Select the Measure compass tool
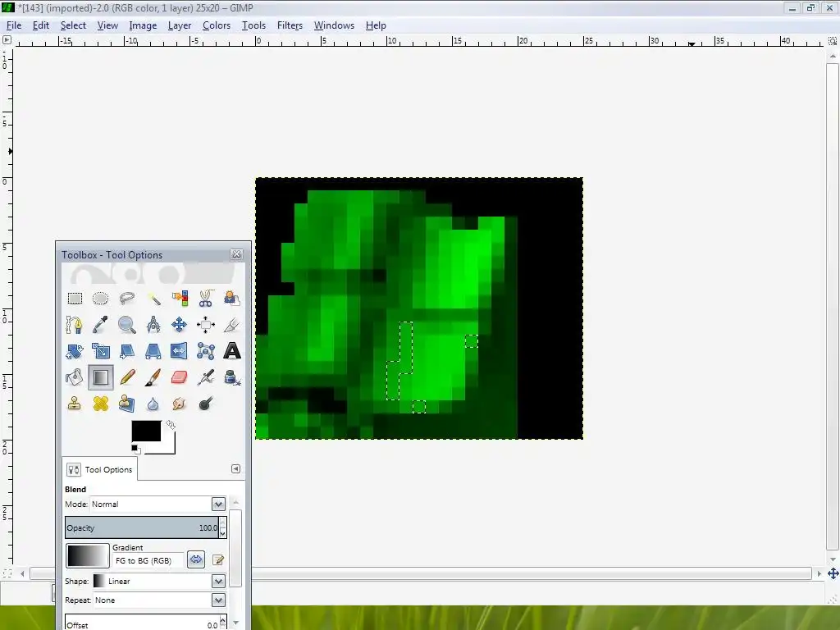840x630 pixels. click(153, 325)
